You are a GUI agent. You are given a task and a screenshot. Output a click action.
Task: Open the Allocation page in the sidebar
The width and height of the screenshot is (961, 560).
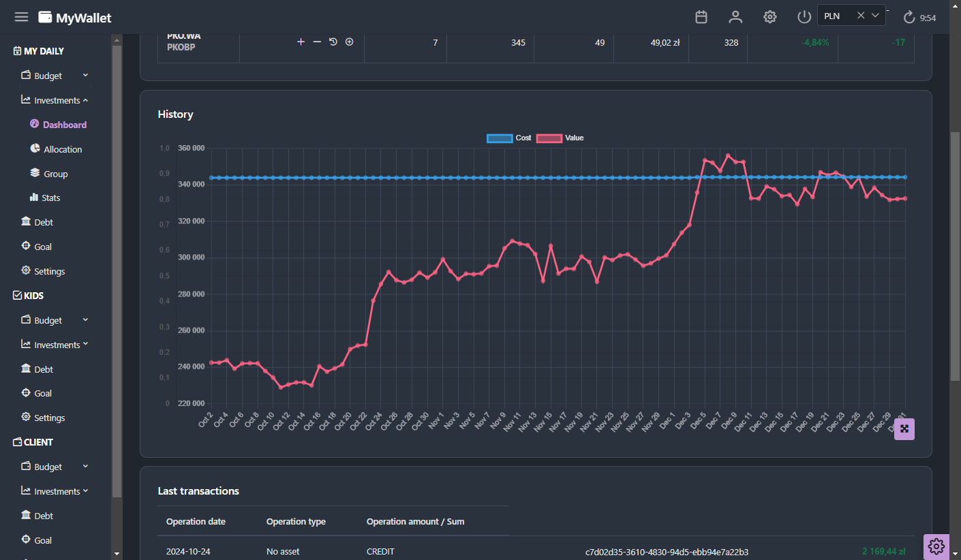click(57, 149)
